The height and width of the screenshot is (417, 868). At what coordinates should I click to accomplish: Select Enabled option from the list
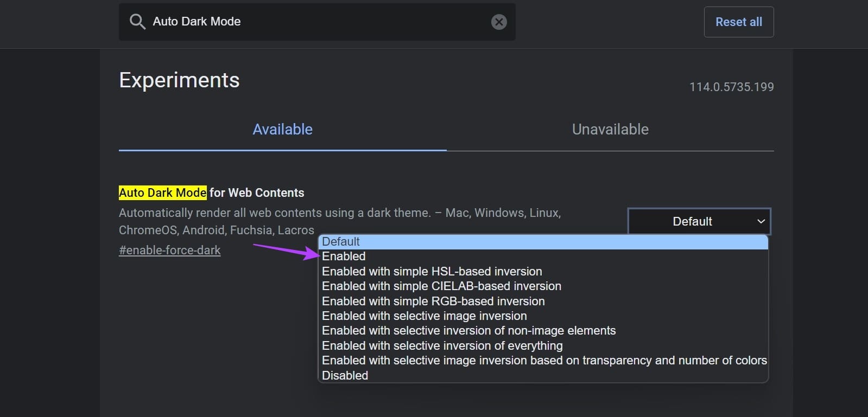coord(543,256)
